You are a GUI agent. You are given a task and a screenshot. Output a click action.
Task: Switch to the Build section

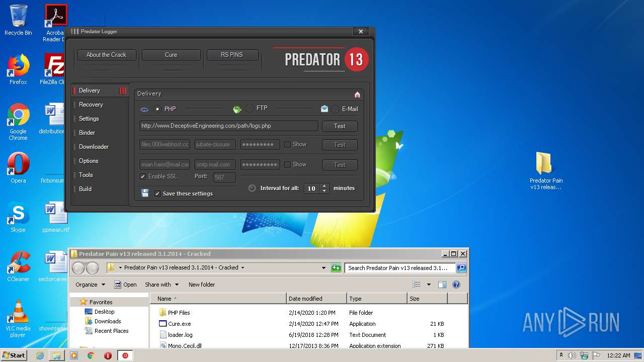tap(85, 189)
